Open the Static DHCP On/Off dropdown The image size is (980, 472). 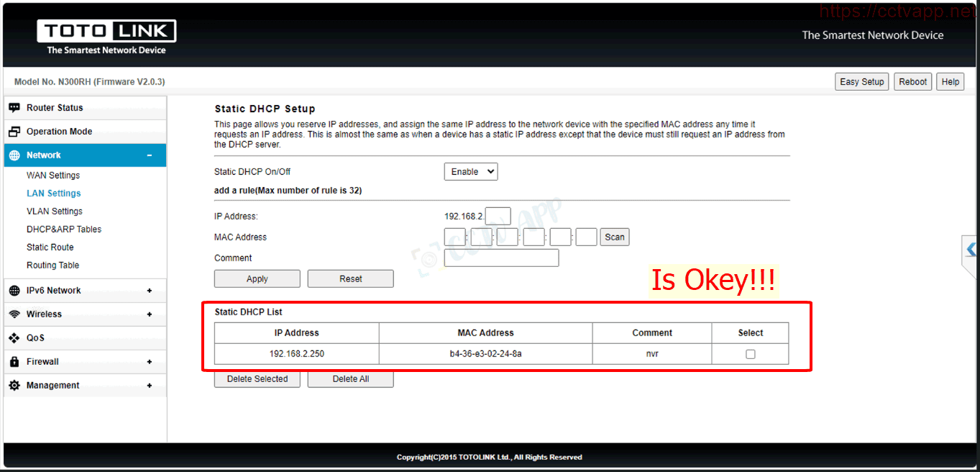[470, 172]
